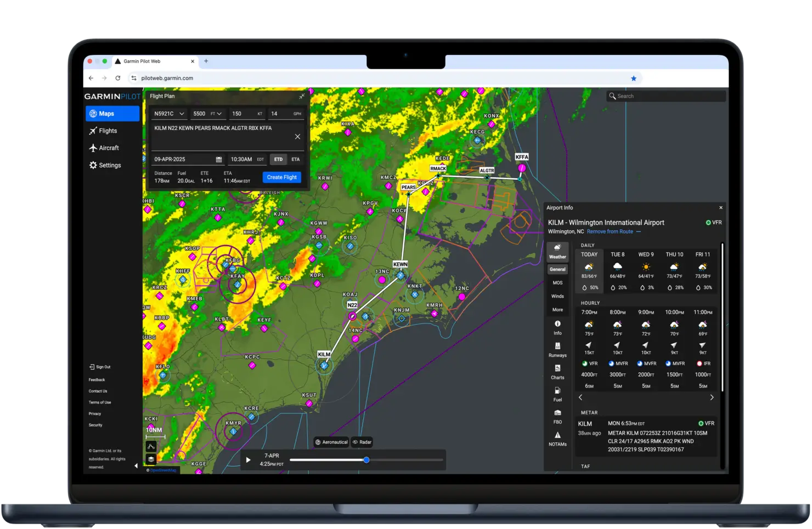
Task: Select TODAY daily forecast column
Action: coord(590,271)
